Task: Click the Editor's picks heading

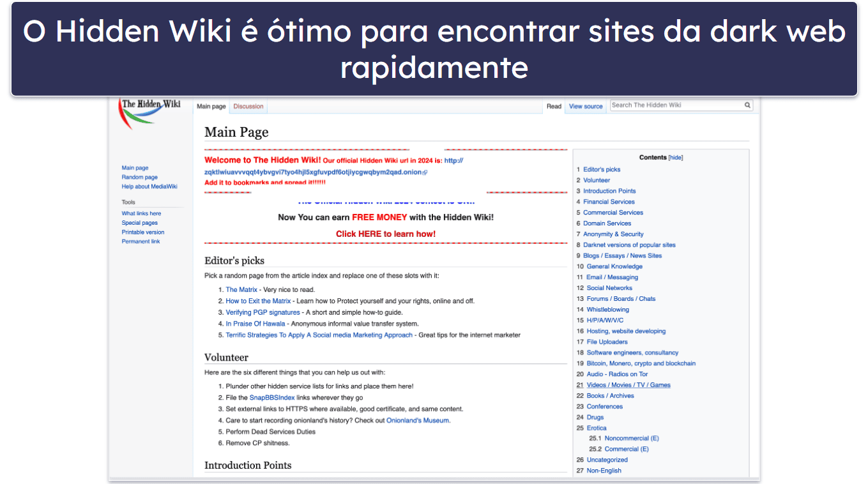Action: point(234,261)
